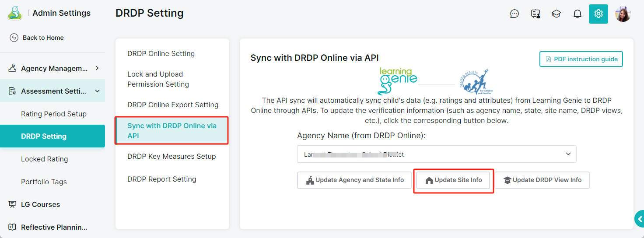Select Sync with DRDP Online via API
The width and height of the screenshot is (644, 238).
point(171,130)
